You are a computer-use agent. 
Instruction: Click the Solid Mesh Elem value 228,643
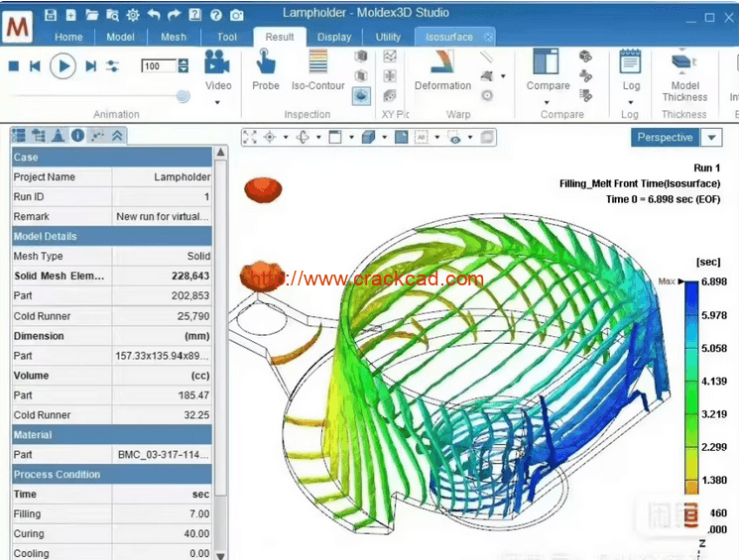click(x=190, y=276)
